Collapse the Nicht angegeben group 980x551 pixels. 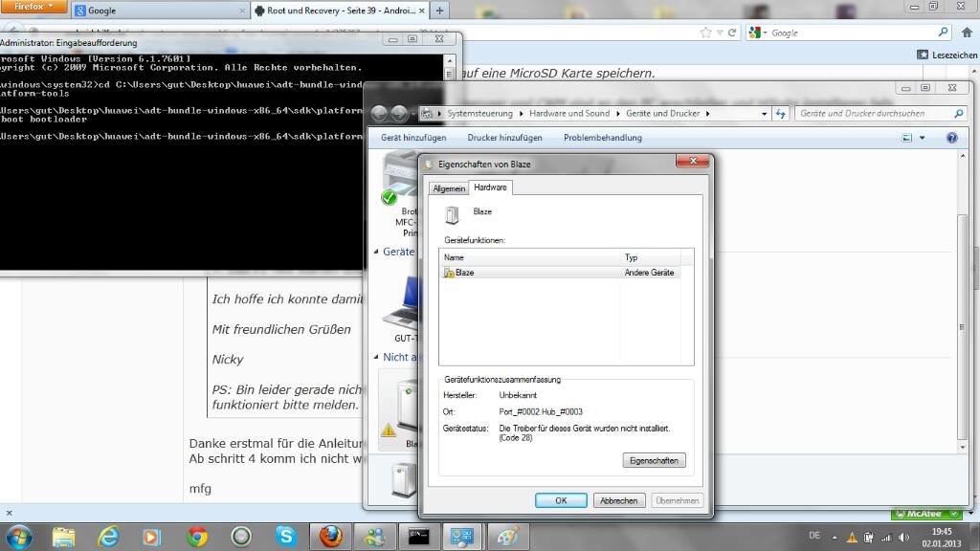coord(376,358)
